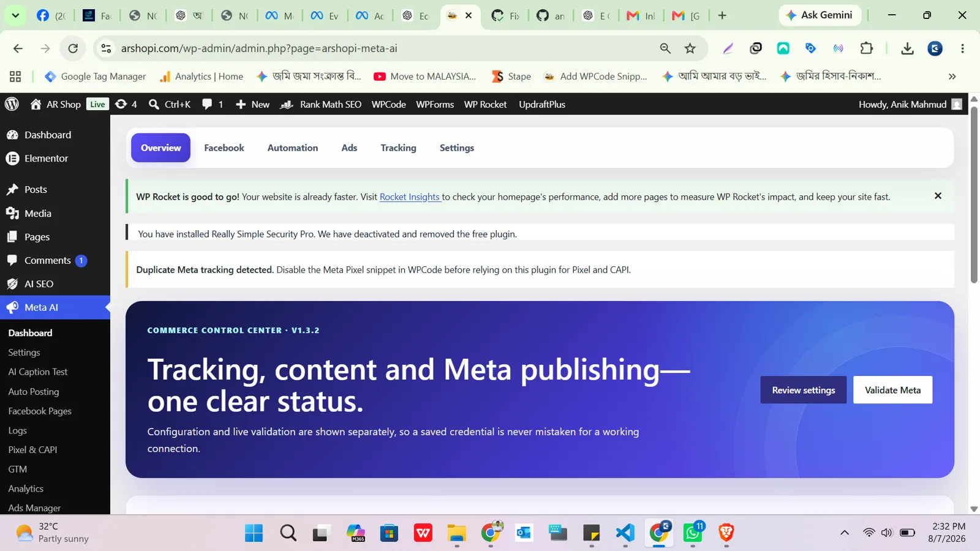View site information icon in address bar
Viewport: 980px width, 551px height.
(x=106, y=48)
